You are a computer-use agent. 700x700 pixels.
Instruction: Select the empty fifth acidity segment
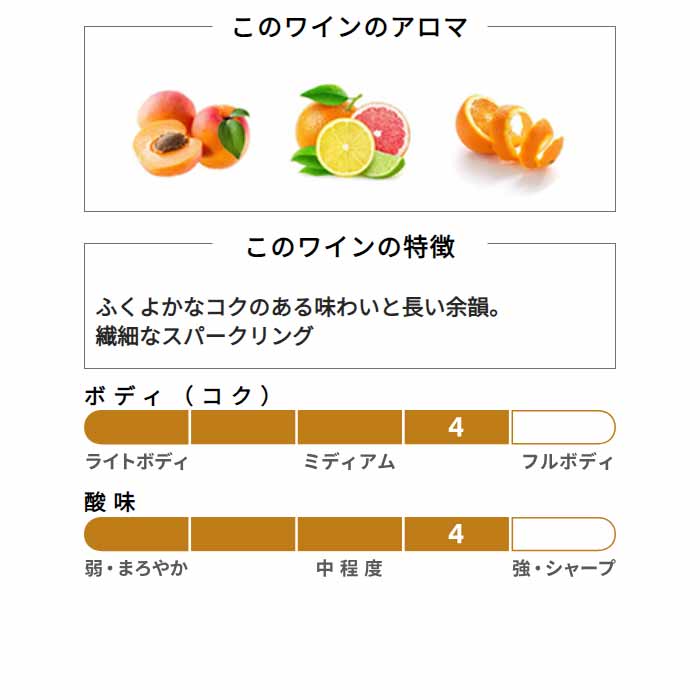click(563, 534)
